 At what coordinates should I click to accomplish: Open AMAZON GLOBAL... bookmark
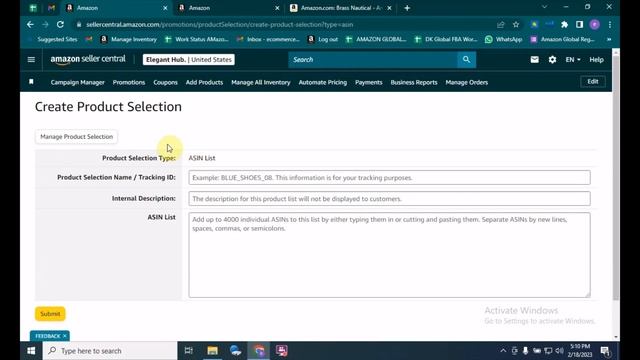376,39
